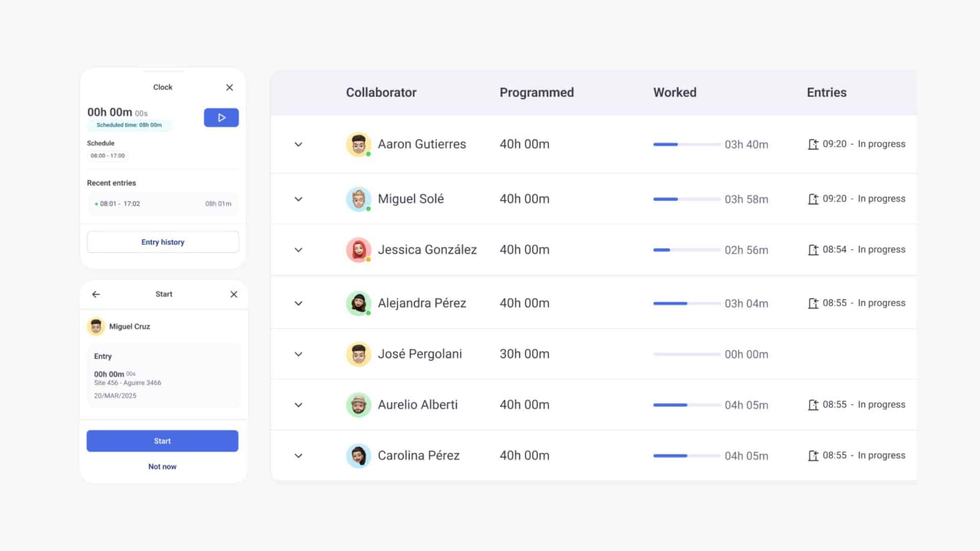Expand Carolina Pérez's row chevron
This screenshot has width=980, height=551.
(x=299, y=456)
